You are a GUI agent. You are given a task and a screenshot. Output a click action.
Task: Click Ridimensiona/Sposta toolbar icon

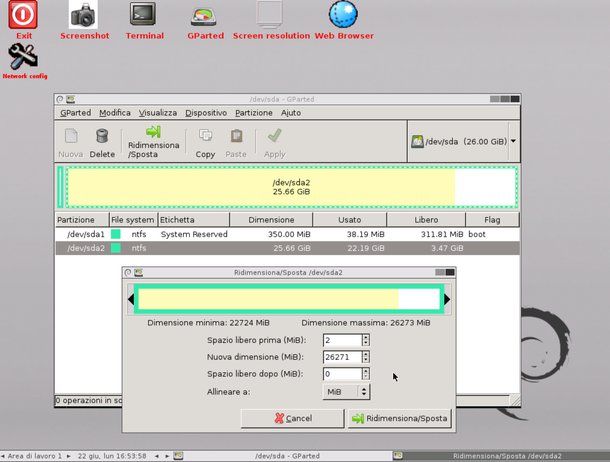click(154, 141)
